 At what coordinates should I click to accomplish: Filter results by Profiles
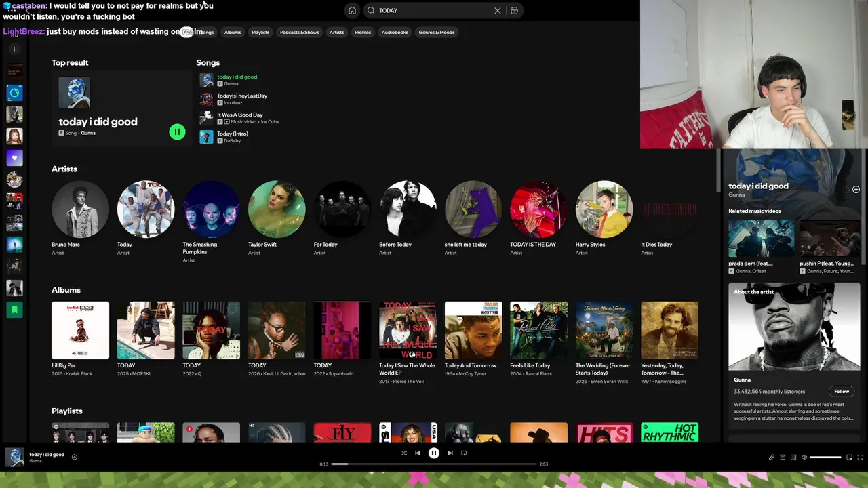tap(363, 32)
